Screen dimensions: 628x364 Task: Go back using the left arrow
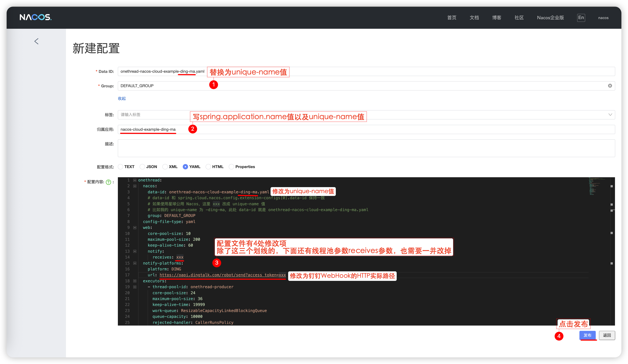click(x=36, y=41)
